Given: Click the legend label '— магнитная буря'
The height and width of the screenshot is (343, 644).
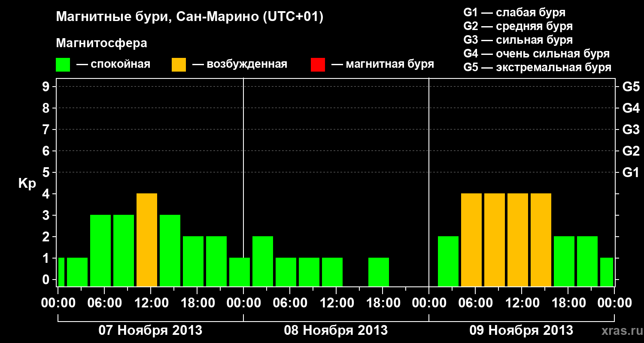Looking at the screenshot, I should click(x=383, y=65).
